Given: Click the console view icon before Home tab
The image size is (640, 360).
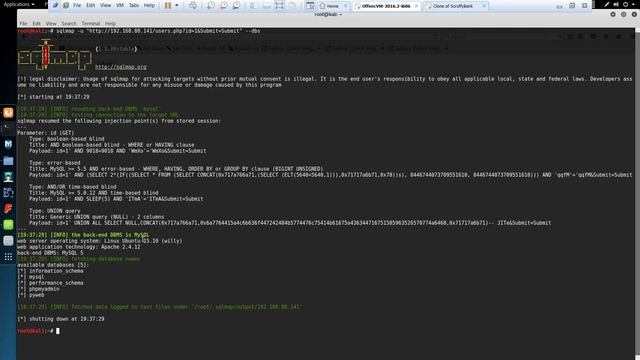Looking at the screenshot, I should [x=310, y=5].
